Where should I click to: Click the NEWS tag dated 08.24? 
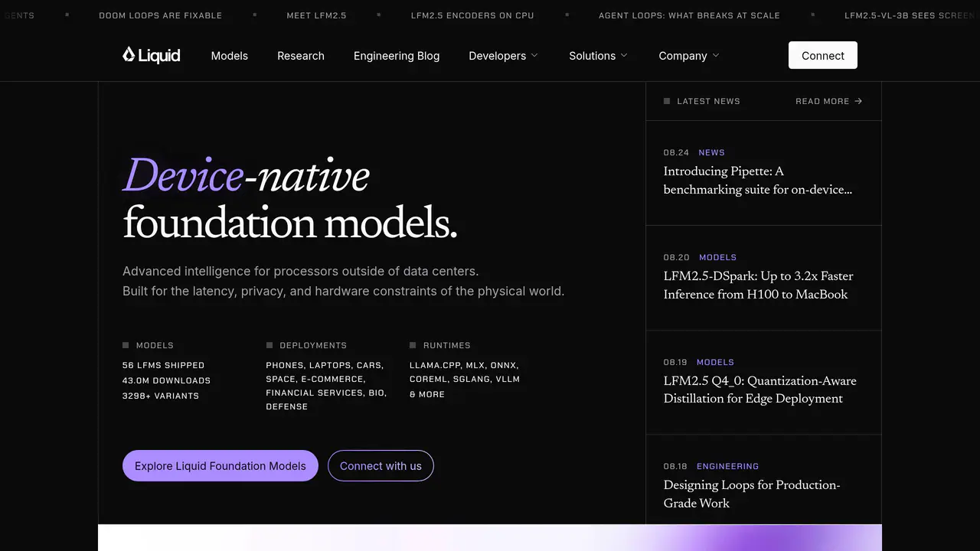tap(711, 152)
